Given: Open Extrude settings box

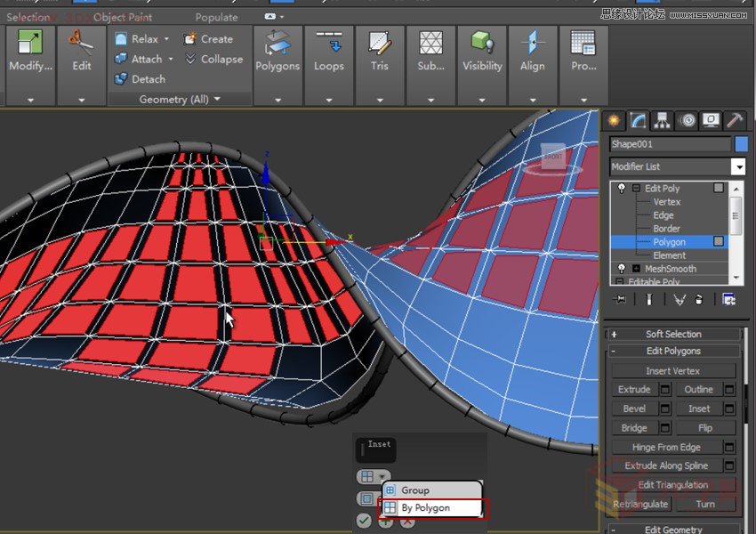Looking at the screenshot, I should pos(665,389).
